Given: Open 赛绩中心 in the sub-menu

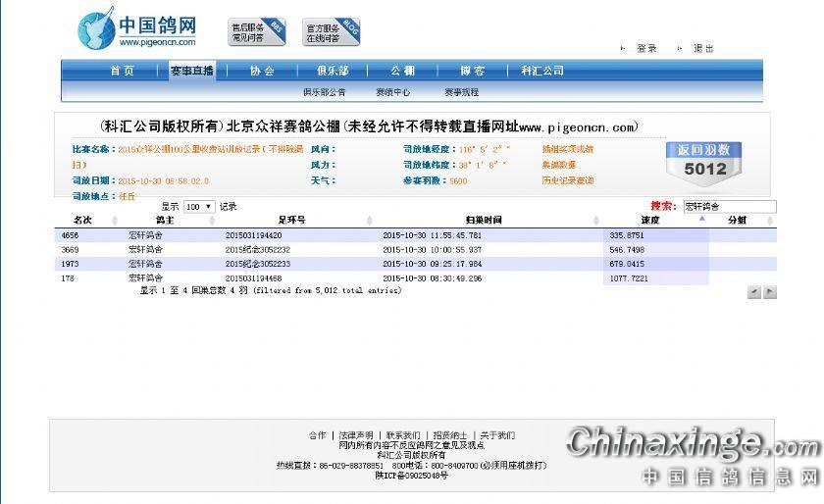Looking at the screenshot, I should coord(392,92).
